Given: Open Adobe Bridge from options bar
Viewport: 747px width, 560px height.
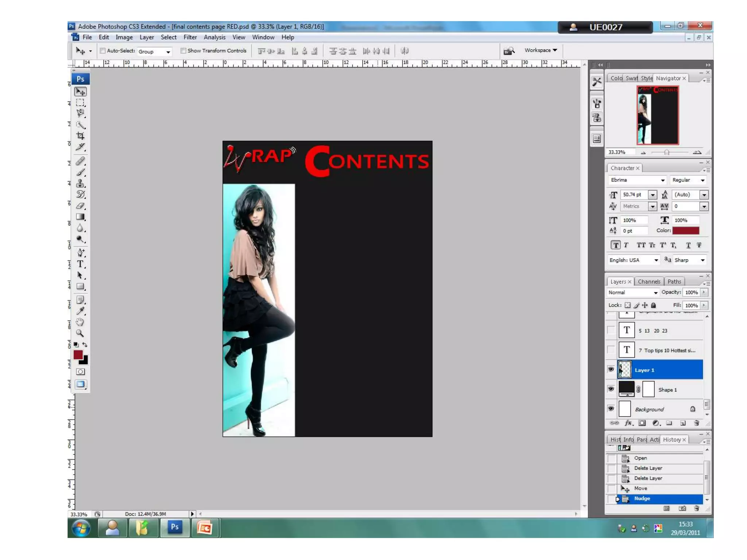Looking at the screenshot, I should tap(509, 51).
